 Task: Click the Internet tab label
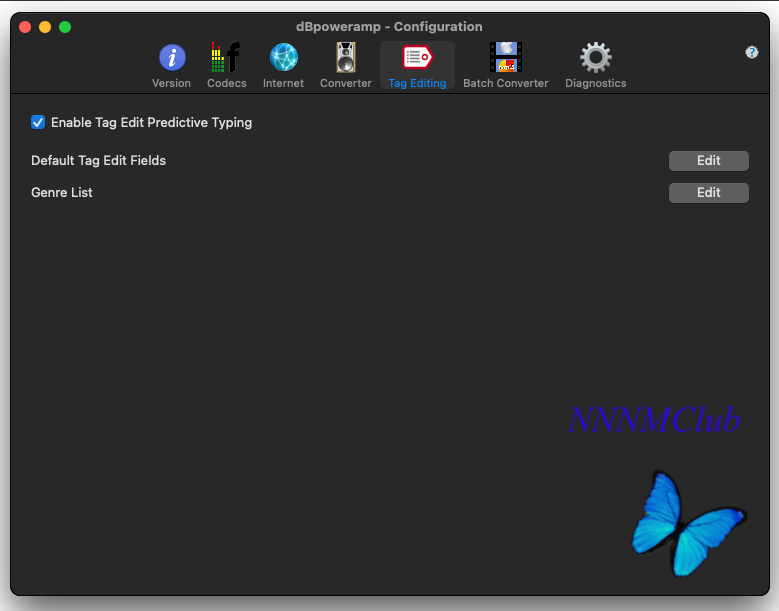[x=283, y=83]
